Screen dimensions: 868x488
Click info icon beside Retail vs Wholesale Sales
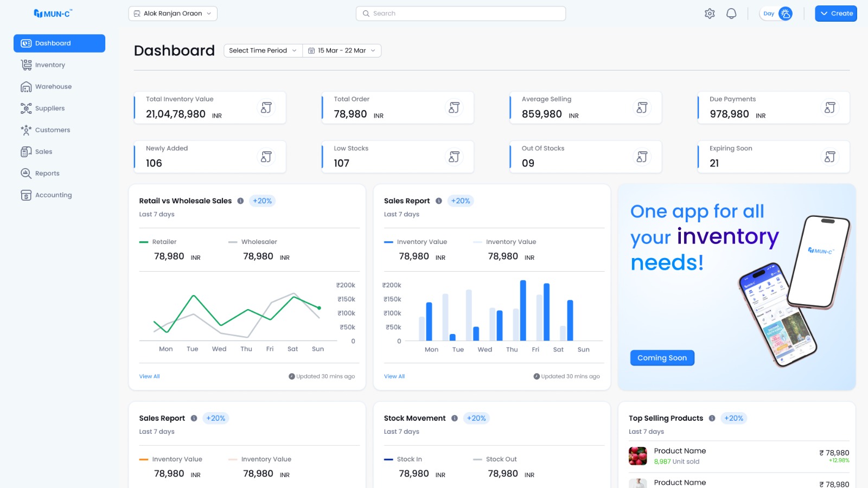pos(240,201)
